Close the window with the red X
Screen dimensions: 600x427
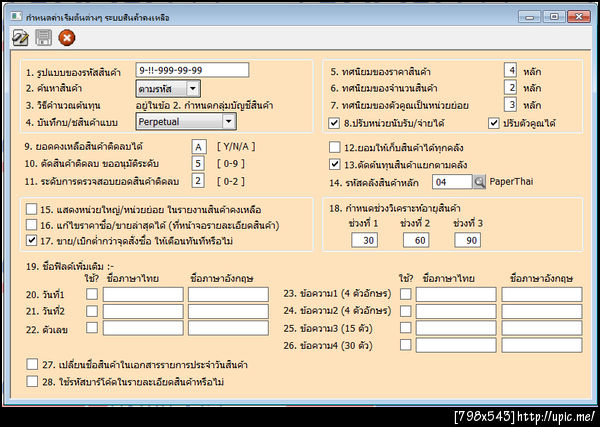(579, 17)
